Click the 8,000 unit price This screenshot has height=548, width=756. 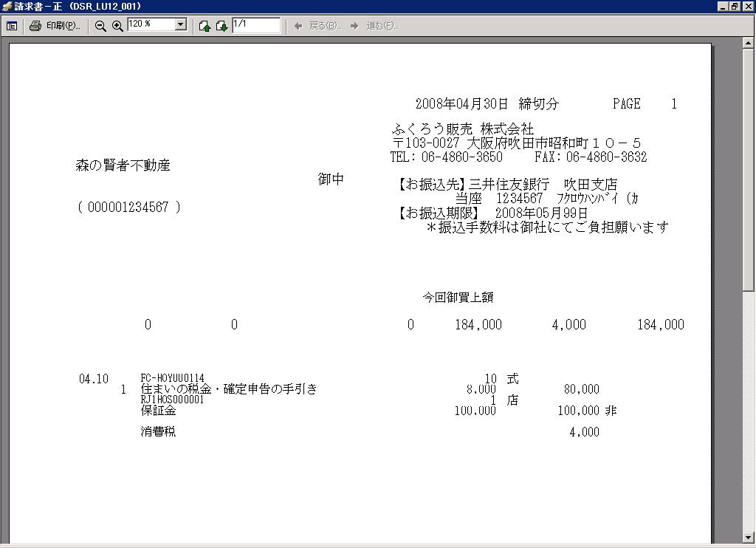481,389
